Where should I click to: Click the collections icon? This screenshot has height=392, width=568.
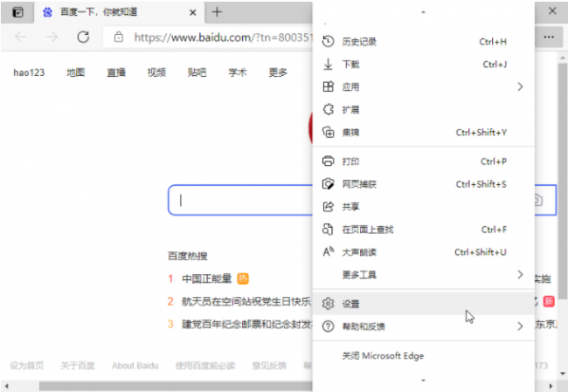(x=329, y=132)
